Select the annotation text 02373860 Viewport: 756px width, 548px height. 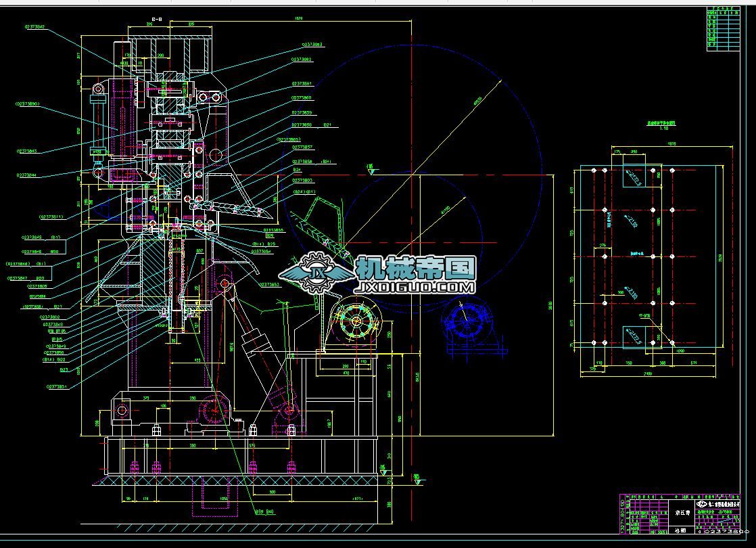point(302,98)
